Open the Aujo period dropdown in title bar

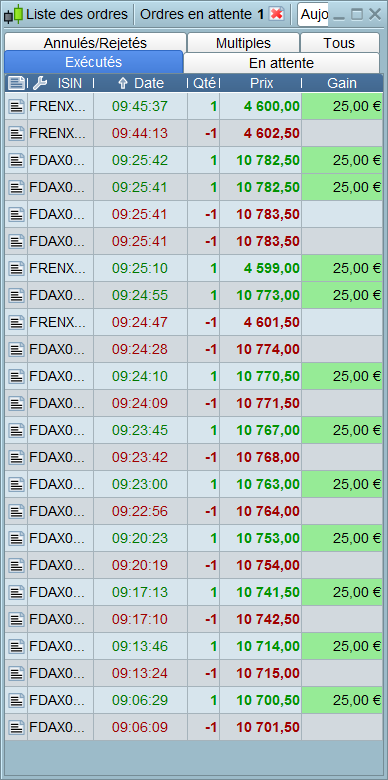tap(313, 14)
